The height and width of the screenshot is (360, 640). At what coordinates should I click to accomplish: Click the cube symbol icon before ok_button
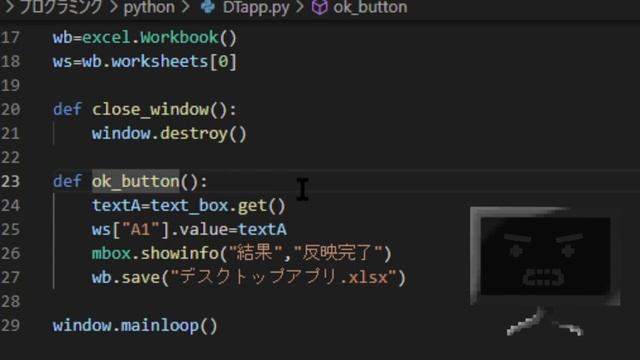[319, 7]
